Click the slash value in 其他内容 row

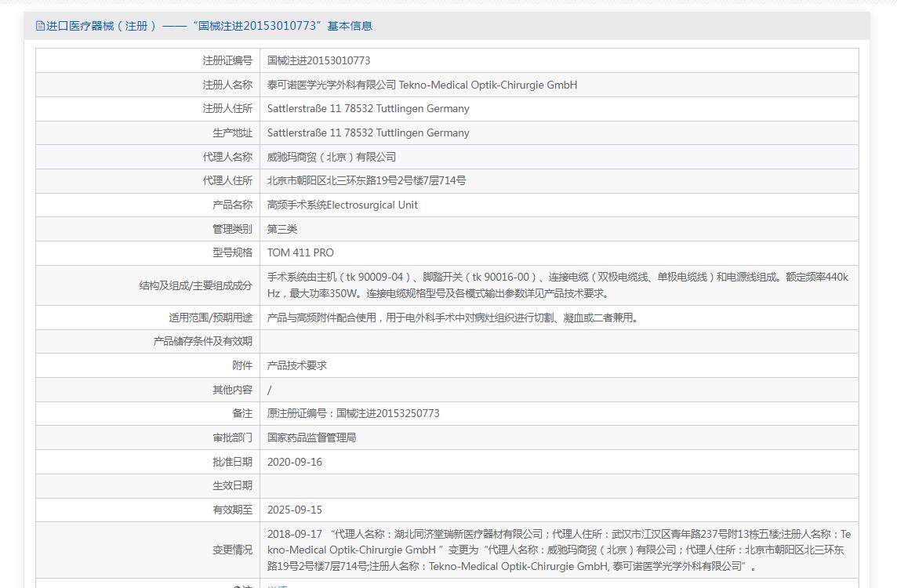(270, 390)
